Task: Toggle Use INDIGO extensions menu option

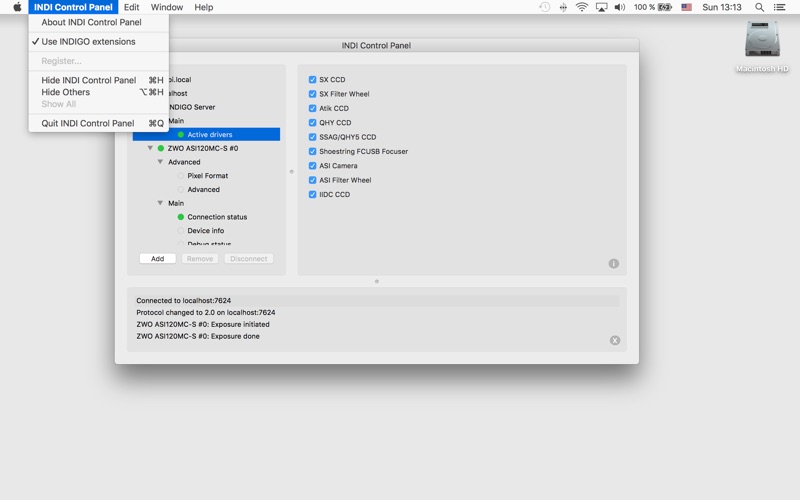Action: click(88, 42)
